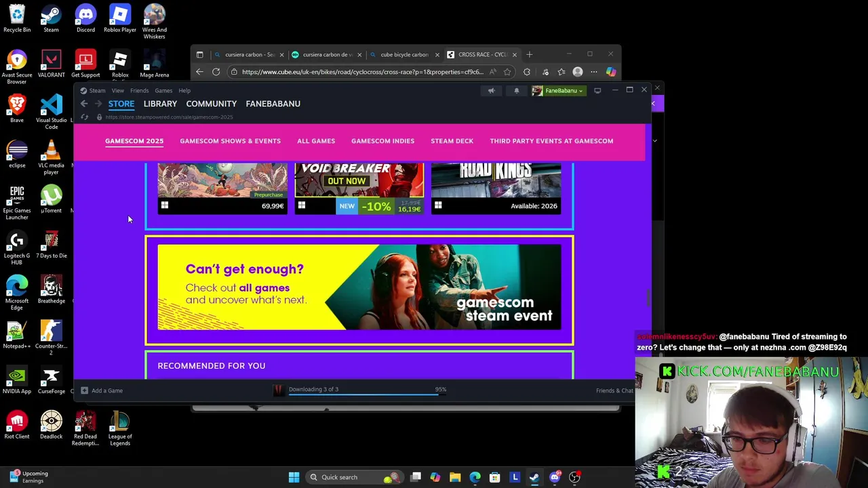
Task: Open the downloading game thumbnail in Steam footer
Action: tap(278, 390)
